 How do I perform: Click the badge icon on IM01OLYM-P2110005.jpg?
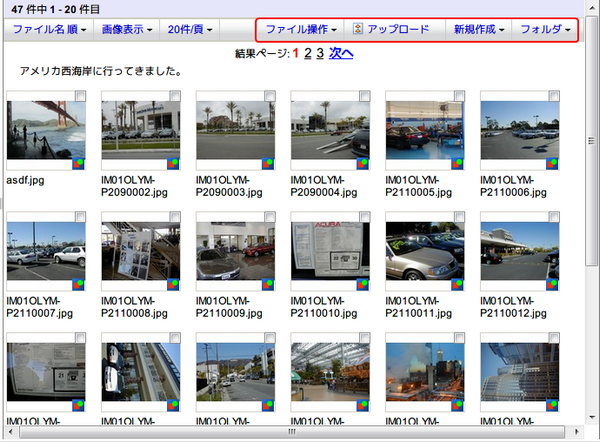click(x=457, y=164)
